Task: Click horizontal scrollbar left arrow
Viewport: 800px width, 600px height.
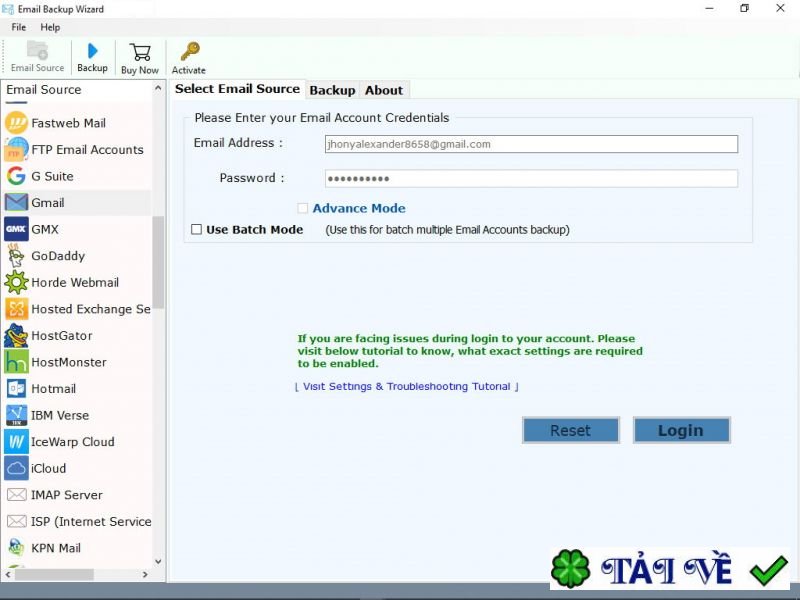Action: [8, 574]
